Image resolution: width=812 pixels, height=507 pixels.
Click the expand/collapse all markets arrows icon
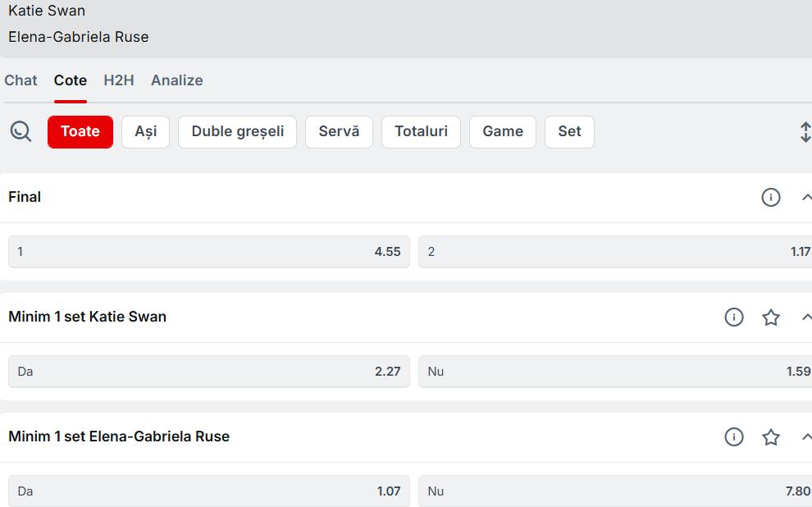805,132
